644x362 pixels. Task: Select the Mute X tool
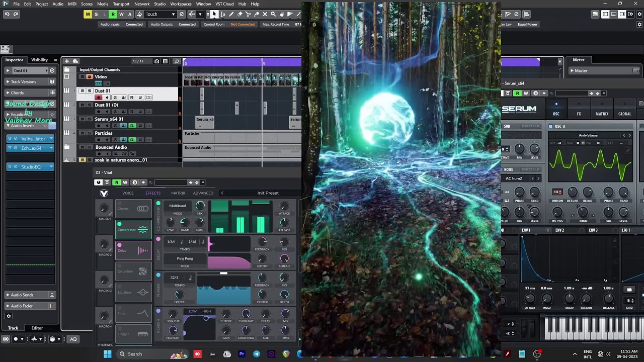point(265,14)
